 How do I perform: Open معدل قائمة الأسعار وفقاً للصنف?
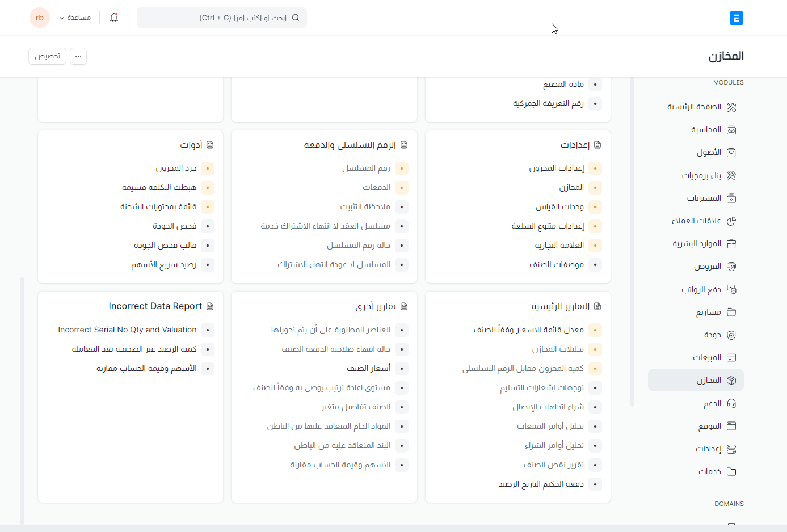pos(529,330)
